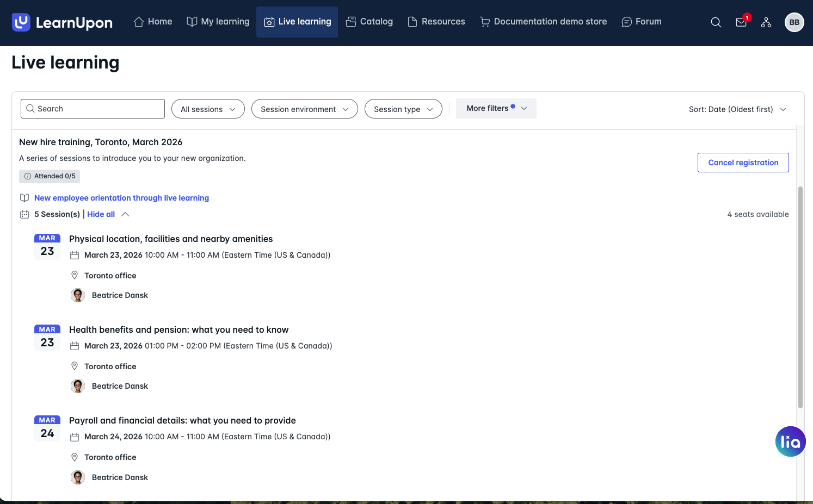Open the All sessions dropdown
The image size is (813, 504).
[208, 109]
